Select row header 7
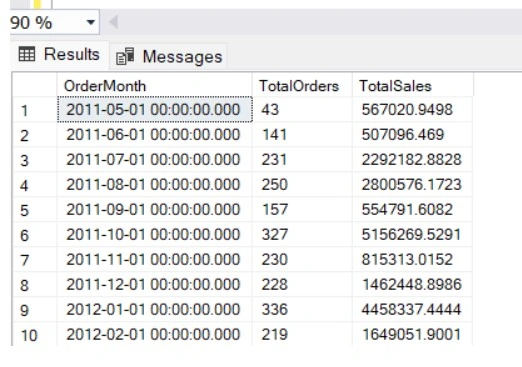This screenshot has width=522, height=367. [x=35, y=260]
